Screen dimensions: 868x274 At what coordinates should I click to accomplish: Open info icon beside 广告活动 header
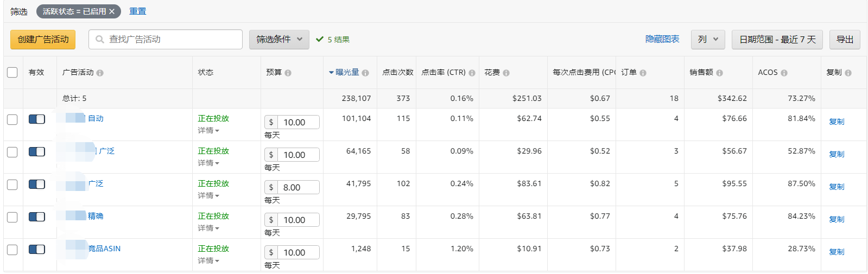(100, 73)
